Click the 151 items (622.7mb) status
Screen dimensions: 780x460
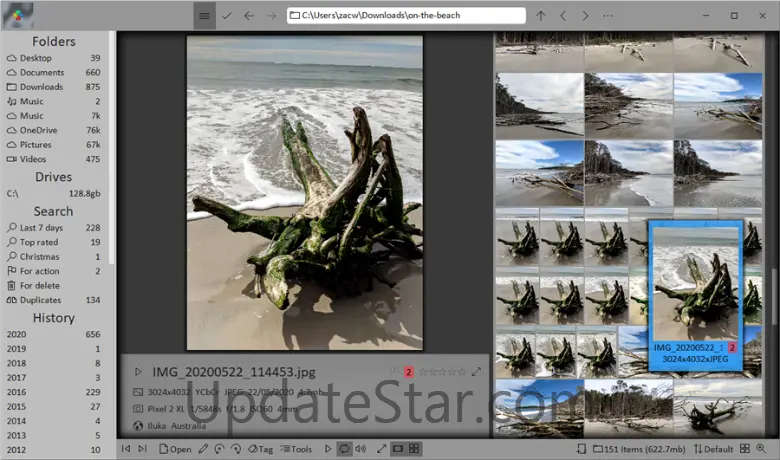click(x=639, y=449)
